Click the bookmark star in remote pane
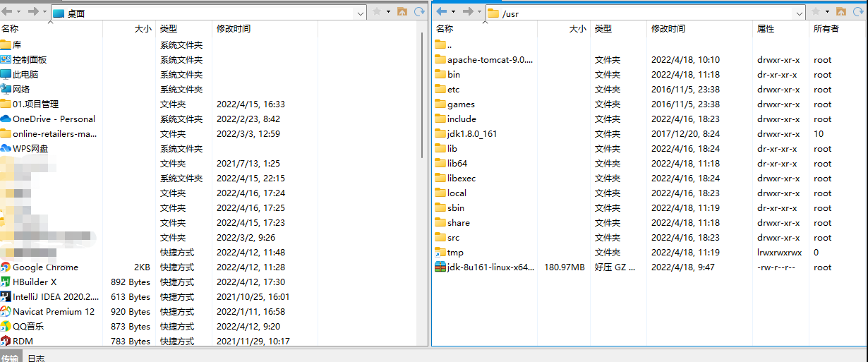 (816, 11)
